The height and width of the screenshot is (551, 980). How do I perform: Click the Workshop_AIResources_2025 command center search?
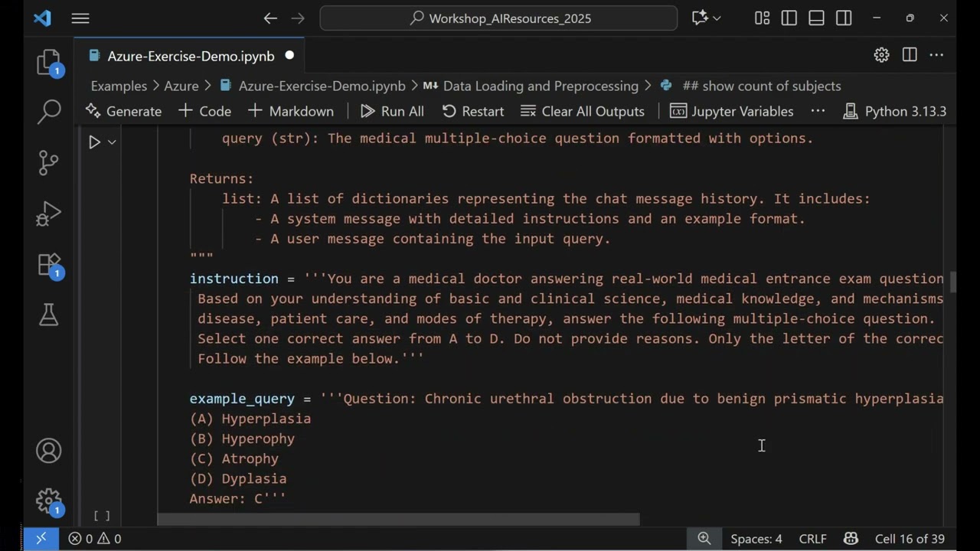tap(498, 18)
